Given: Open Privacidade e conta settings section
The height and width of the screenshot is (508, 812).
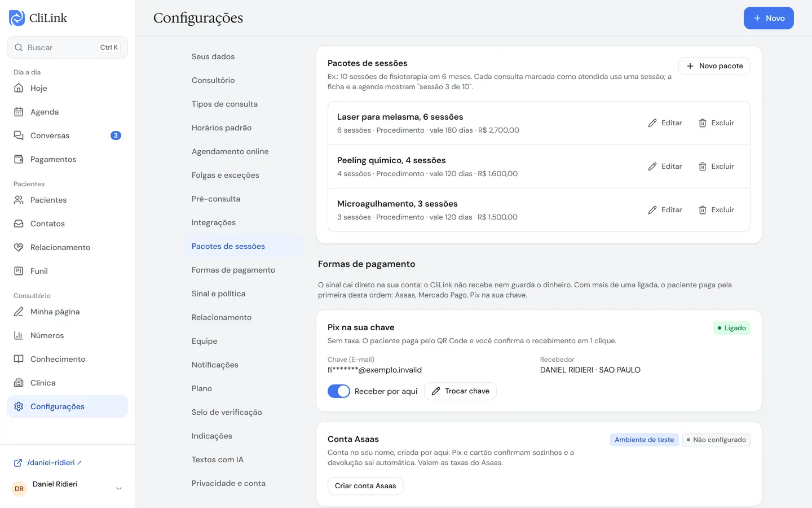Looking at the screenshot, I should point(244,483).
